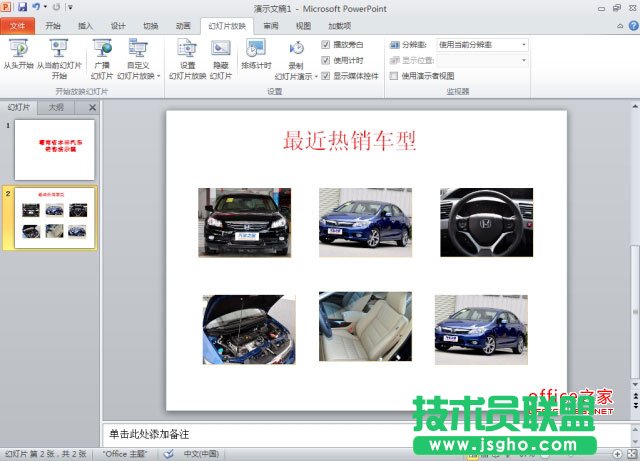The height and width of the screenshot is (461, 640).
Task: Click the PowerPoint application icon in title bar
Action: coord(6,7)
